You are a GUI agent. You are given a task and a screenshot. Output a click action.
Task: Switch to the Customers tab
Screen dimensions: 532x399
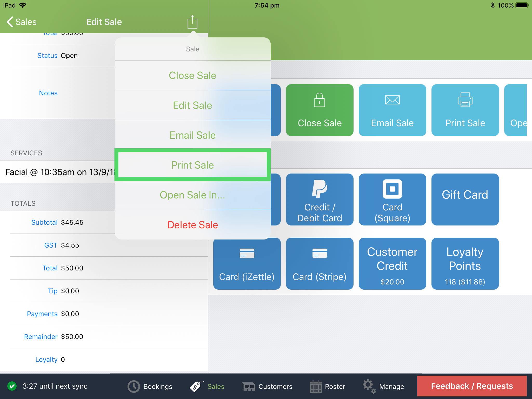click(267, 387)
